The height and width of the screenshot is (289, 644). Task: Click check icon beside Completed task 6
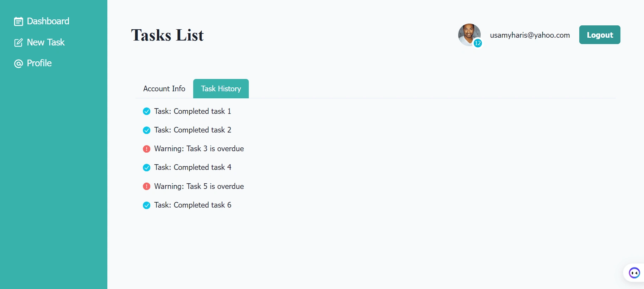[x=147, y=205]
